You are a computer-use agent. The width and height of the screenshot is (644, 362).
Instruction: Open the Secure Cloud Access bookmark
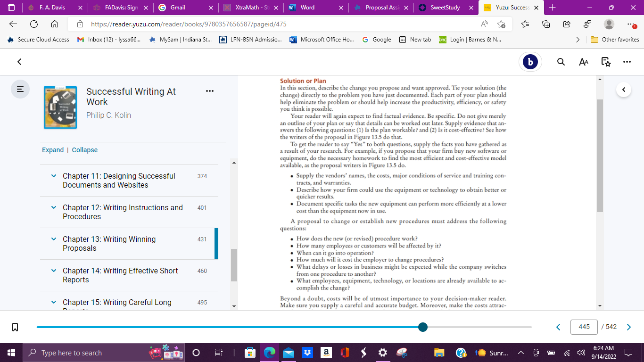pyautogui.click(x=38, y=40)
